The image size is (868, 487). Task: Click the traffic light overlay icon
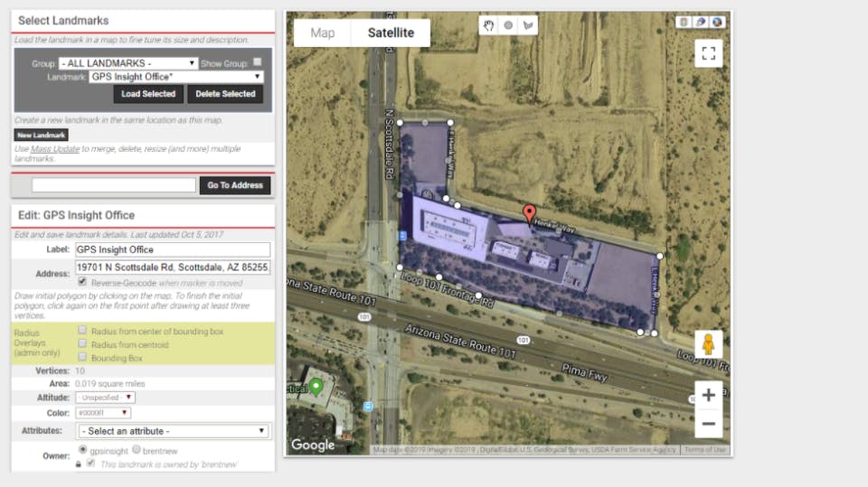point(684,22)
